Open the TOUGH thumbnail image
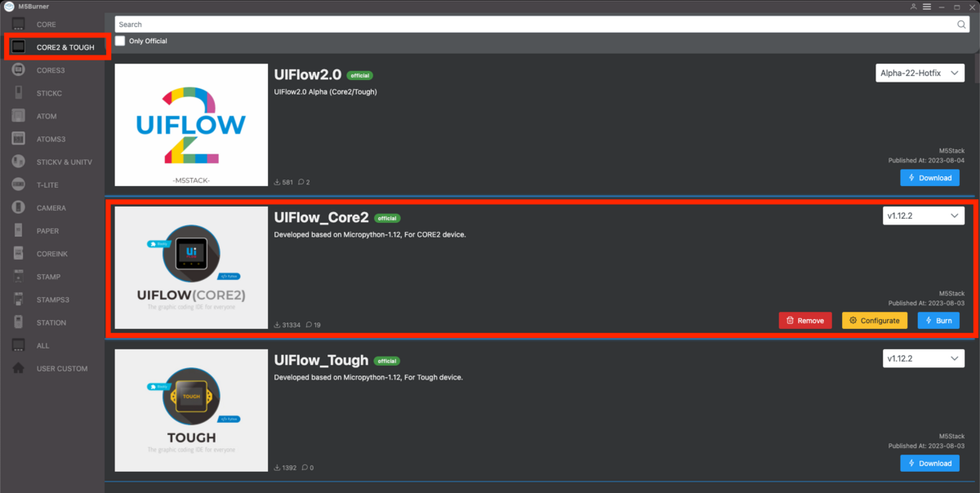 [x=192, y=411]
